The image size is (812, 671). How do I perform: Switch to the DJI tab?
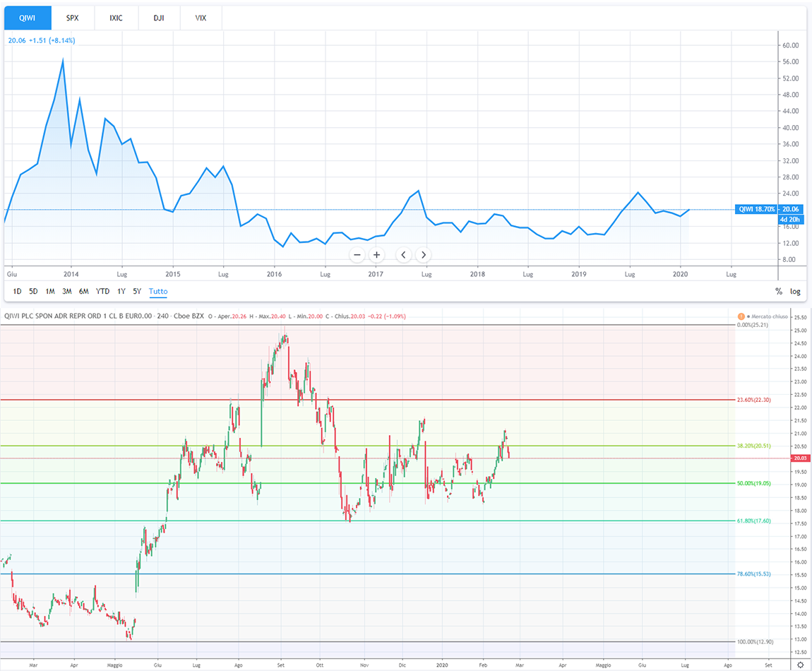pos(159,18)
